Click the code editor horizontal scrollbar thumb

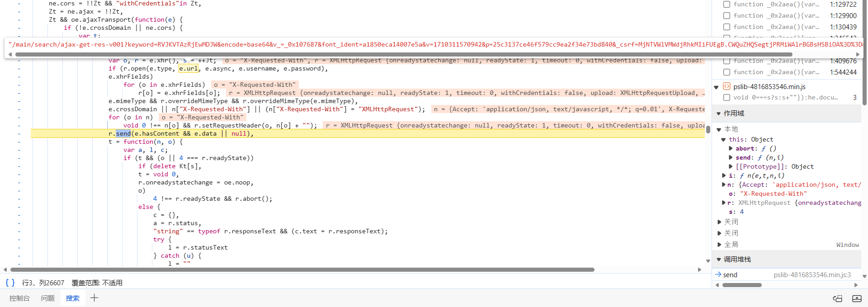(302, 269)
